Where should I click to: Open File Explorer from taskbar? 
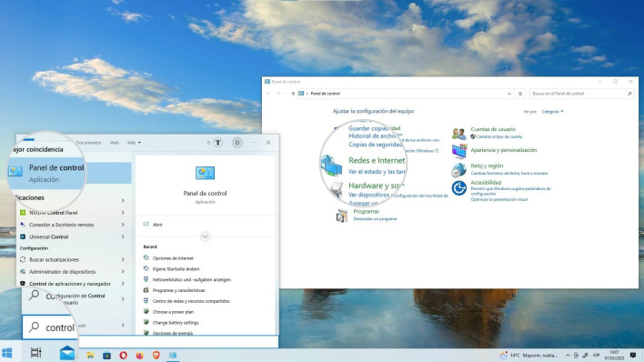tap(90, 355)
